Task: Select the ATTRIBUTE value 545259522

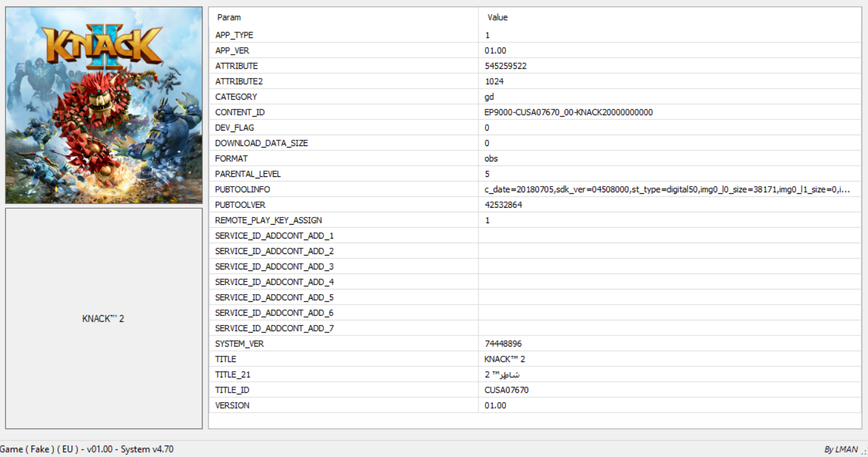Action: point(505,66)
